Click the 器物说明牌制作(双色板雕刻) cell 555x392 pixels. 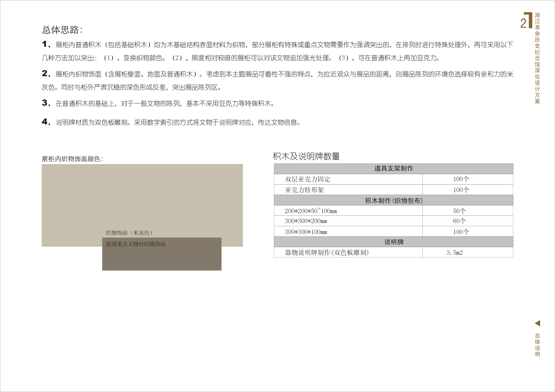pos(327,253)
